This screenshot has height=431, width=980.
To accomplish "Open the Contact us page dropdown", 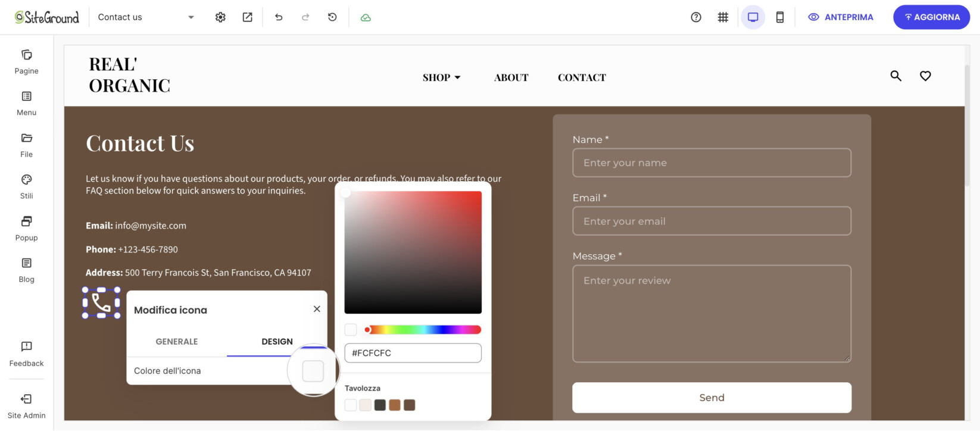I will coord(146,17).
